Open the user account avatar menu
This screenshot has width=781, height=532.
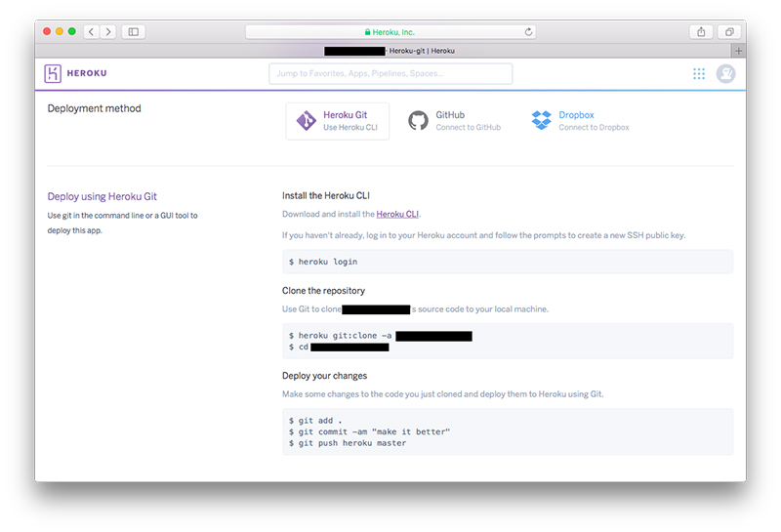tap(725, 74)
